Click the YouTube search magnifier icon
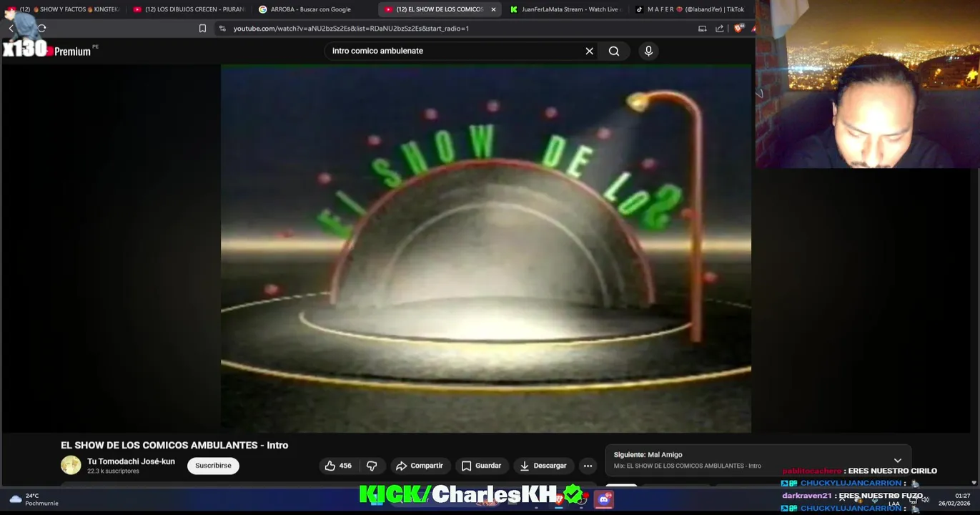This screenshot has width=980, height=515. pyautogui.click(x=614, y=51)
